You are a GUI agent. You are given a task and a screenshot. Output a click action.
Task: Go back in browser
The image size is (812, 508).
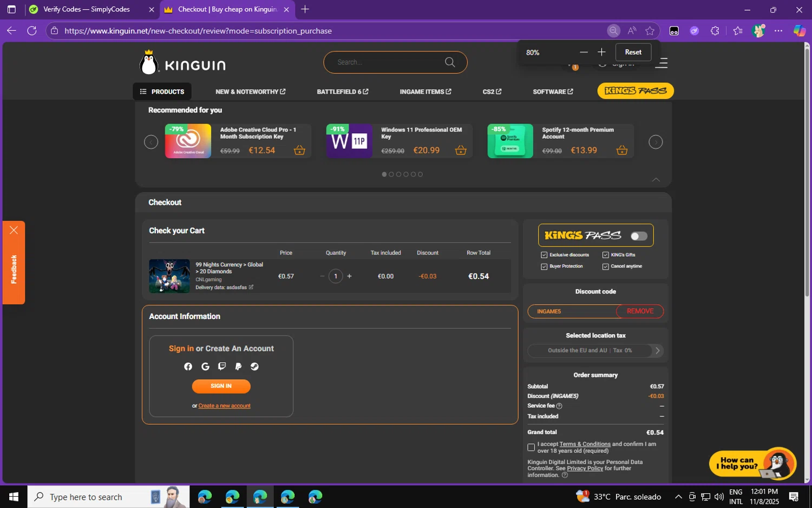pos(11,31)
